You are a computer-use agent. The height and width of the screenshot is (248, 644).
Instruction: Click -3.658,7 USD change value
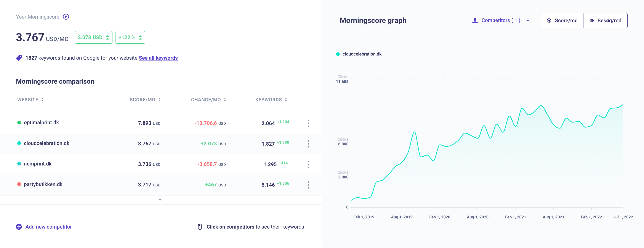click(211, 164)
